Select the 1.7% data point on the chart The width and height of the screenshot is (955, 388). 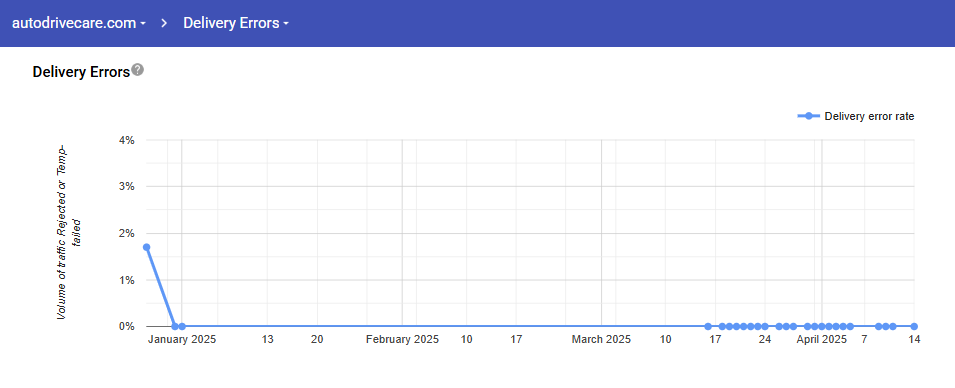click(146, 247)
